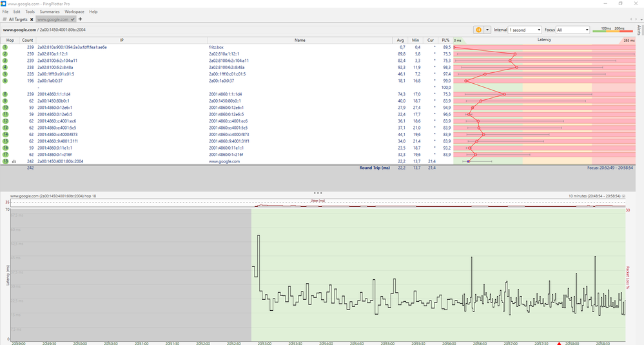Click the fritz.box name in hop 1
Image resolution: width=644 pixels, height=345 pixels.
pos(216,47)
